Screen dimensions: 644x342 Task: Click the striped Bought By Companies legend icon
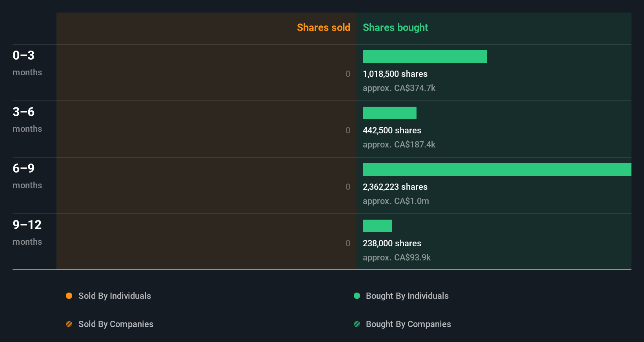(x=357, y=324)
